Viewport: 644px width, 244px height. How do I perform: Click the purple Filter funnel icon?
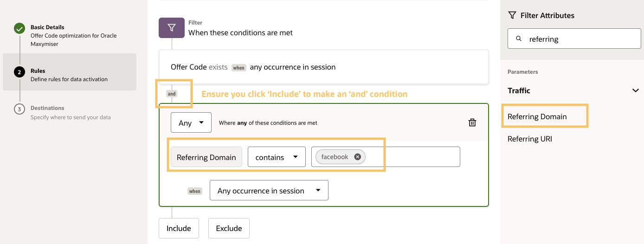(172, 28)
